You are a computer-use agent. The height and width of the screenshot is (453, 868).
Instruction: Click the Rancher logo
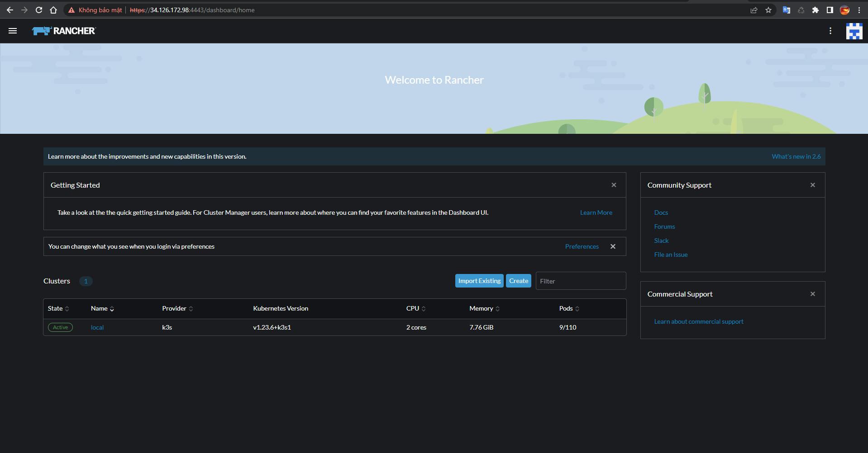[x=64, y=31]
